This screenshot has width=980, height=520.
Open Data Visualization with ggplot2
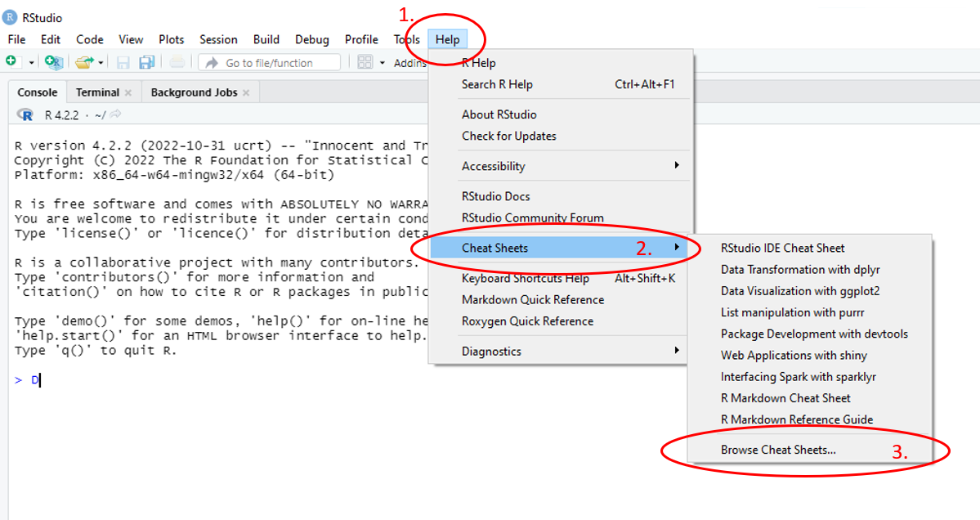[810, 290]
